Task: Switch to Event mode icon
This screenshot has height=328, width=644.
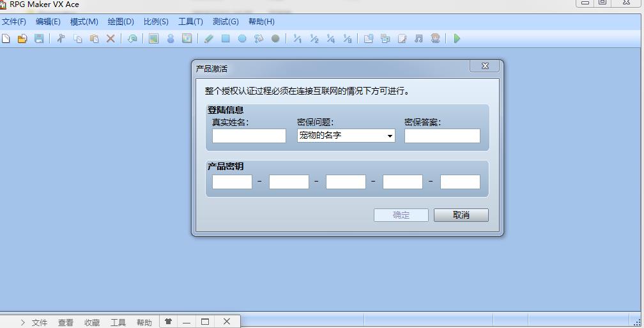Action: [x=171, y=38]
